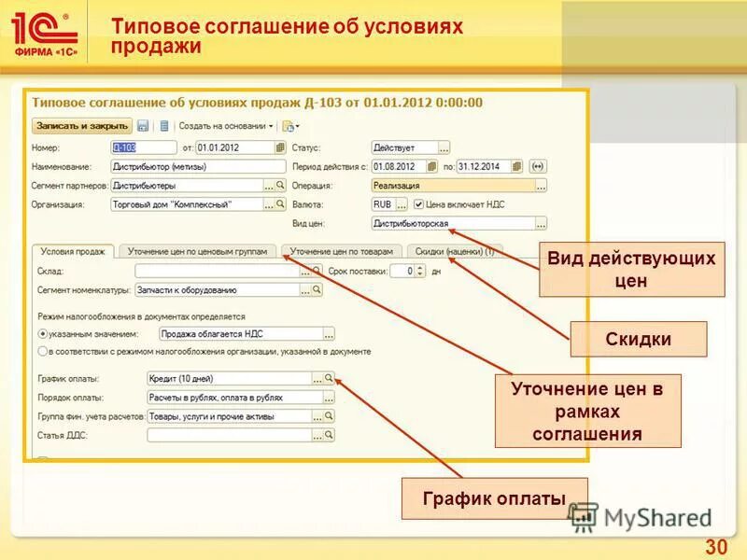Click the Срок поставки input field
This screenshot has width=747, height=560.
coord(403,271)
